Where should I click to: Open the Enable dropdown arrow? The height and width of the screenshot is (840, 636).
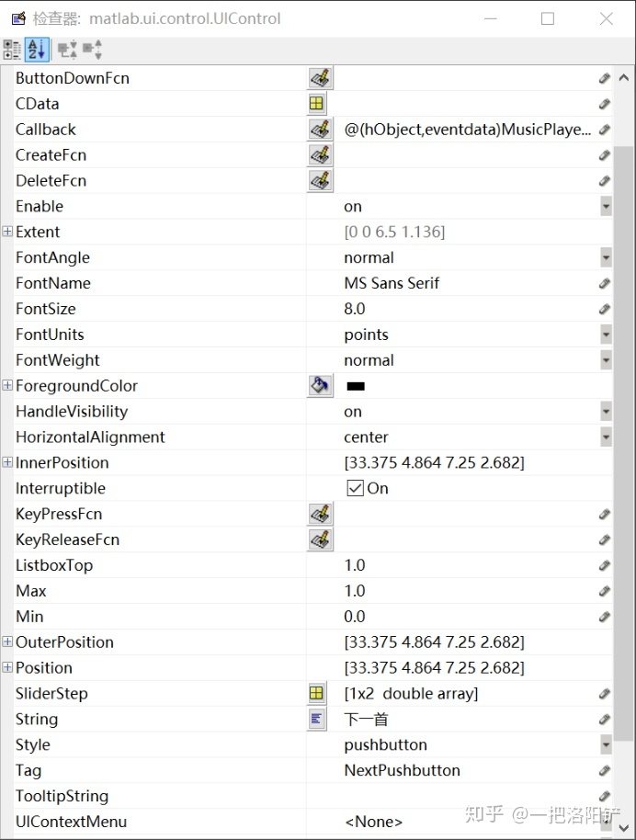(606, 206)
